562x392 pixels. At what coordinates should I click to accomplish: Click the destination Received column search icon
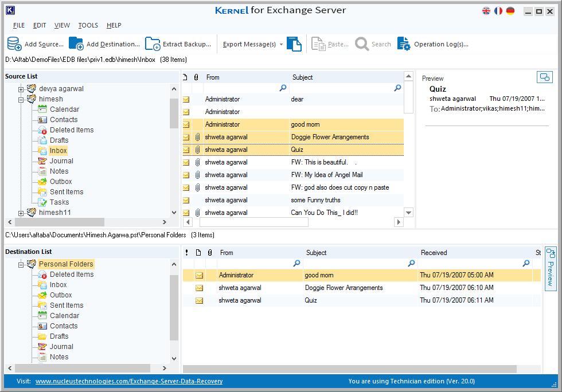click(x=526, y=264)
